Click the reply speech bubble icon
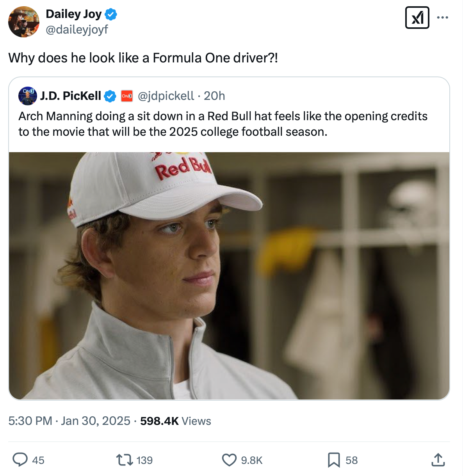463x476 pixels. point(20,460)
